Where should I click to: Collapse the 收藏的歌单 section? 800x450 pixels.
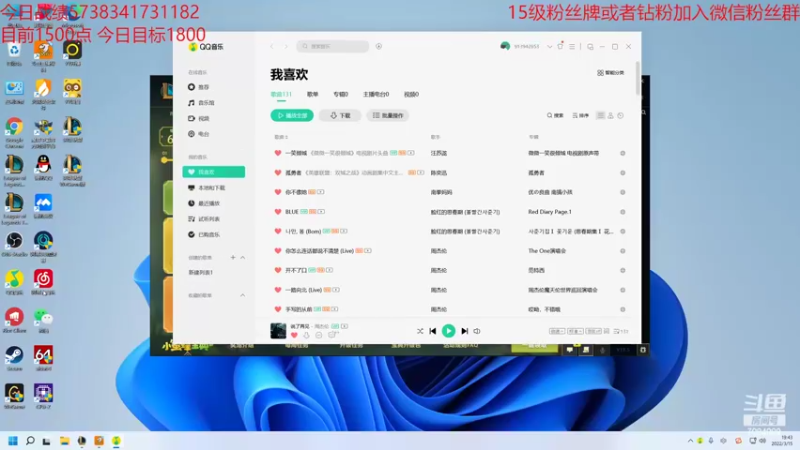click(243, 295)
